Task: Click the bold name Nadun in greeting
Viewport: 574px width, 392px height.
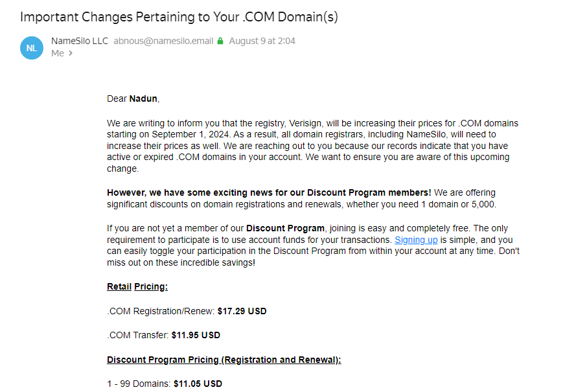Action: (143, 99)
